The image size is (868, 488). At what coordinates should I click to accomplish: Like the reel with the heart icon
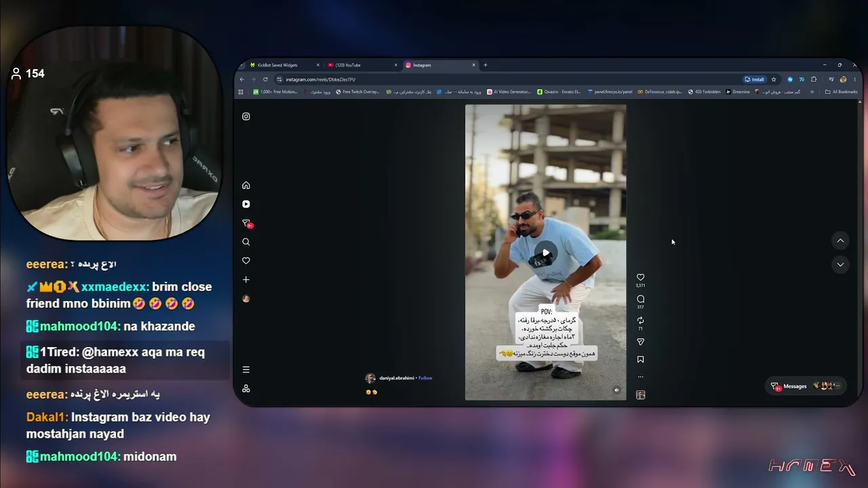[x=640, y=277]
